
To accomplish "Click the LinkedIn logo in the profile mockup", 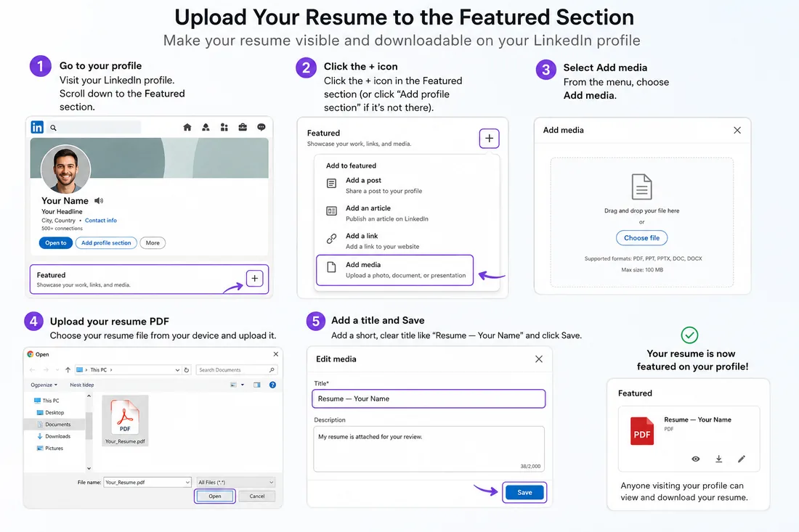I will 37,127.
